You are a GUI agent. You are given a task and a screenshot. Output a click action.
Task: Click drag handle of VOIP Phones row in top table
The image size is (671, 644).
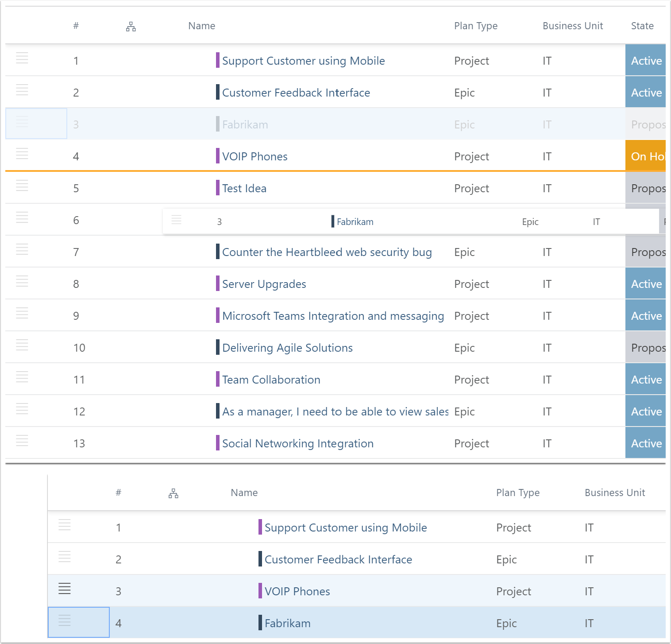point(22,153)
